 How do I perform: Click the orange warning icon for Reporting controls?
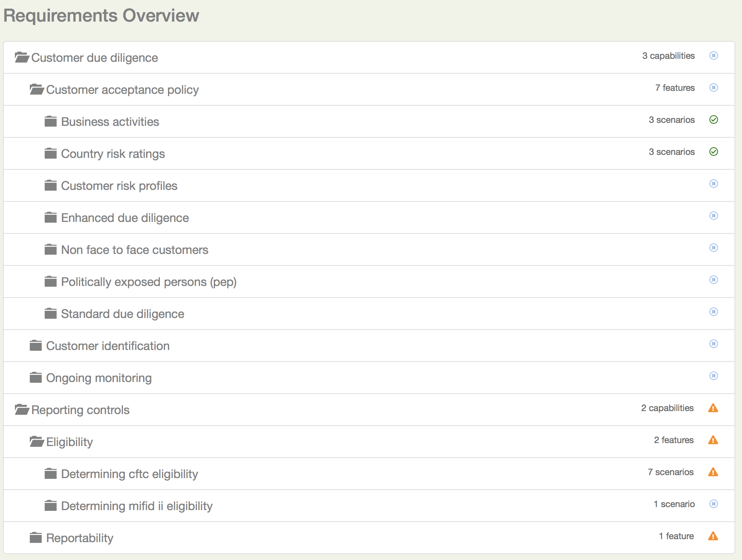(x=713, y=408)
